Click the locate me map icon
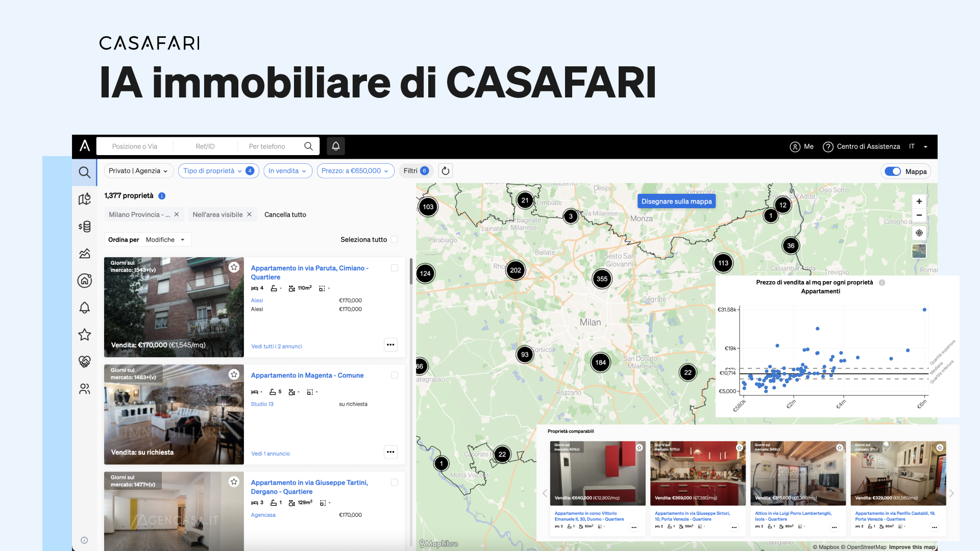The width and height of the screenshot is (980, 551). [919, 233]
